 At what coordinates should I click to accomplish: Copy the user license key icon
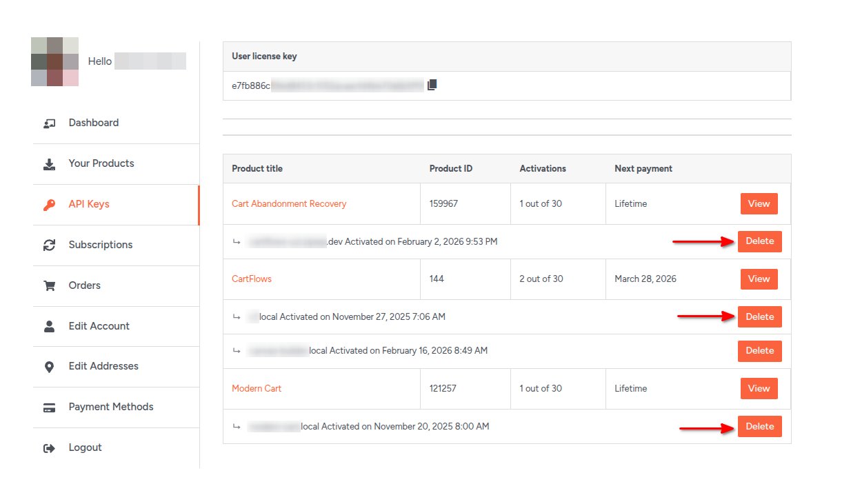[x=432, y=85]
